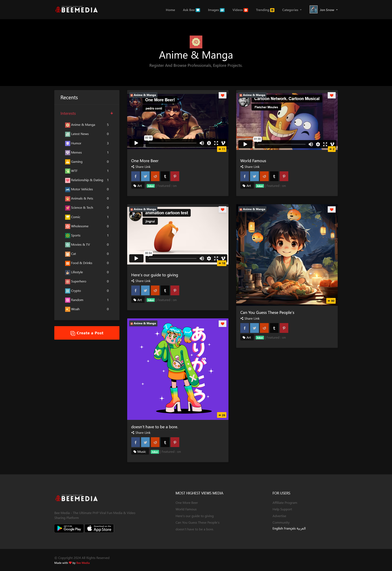Expand the Categories menu in navbar
392x571 pixels.
tap(291, 10)
